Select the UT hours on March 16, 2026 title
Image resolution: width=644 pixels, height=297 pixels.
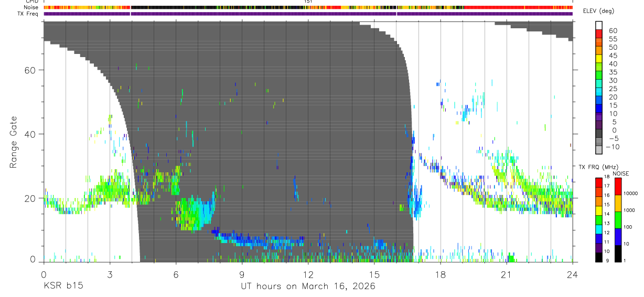[308, 287]
